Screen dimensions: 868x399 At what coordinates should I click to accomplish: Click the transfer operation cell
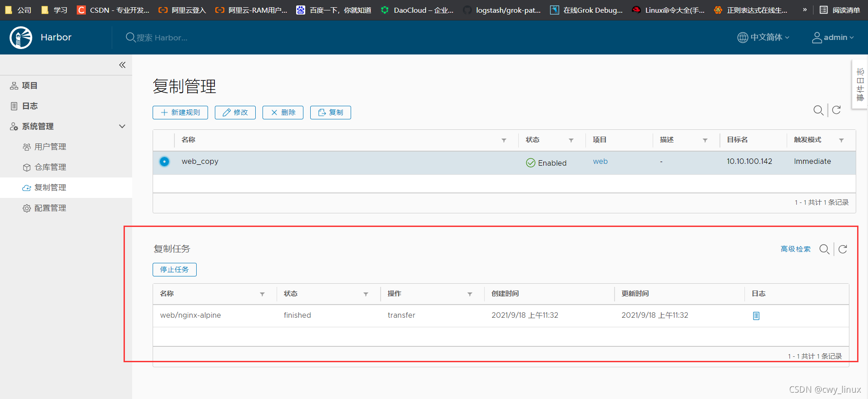[402, 315]
